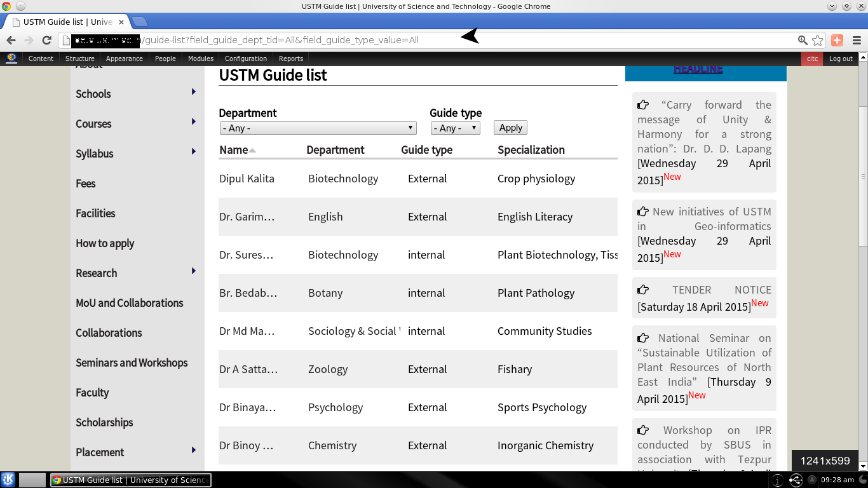Image resolution: width=868 pixels, height=488 pixels.
Task: Open the Facilities sidebar link
Action: tap(95, 213)
